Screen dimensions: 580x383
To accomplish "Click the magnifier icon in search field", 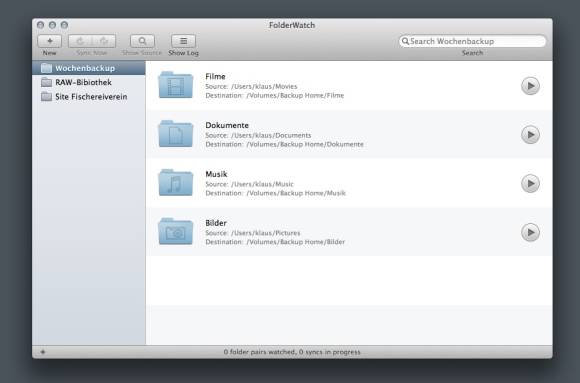I will (x=405, y=41).
